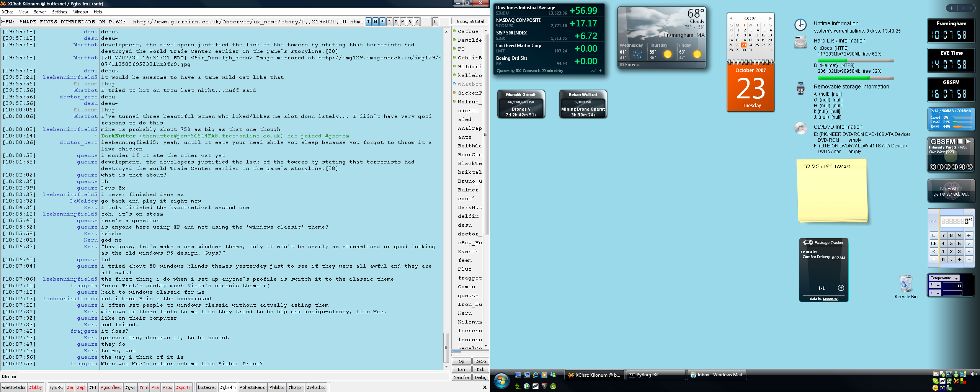Open Internet Explorer from quick launch
Viewport: 980px width, 392px height.
pyautogui.click(x=536, y=375)
